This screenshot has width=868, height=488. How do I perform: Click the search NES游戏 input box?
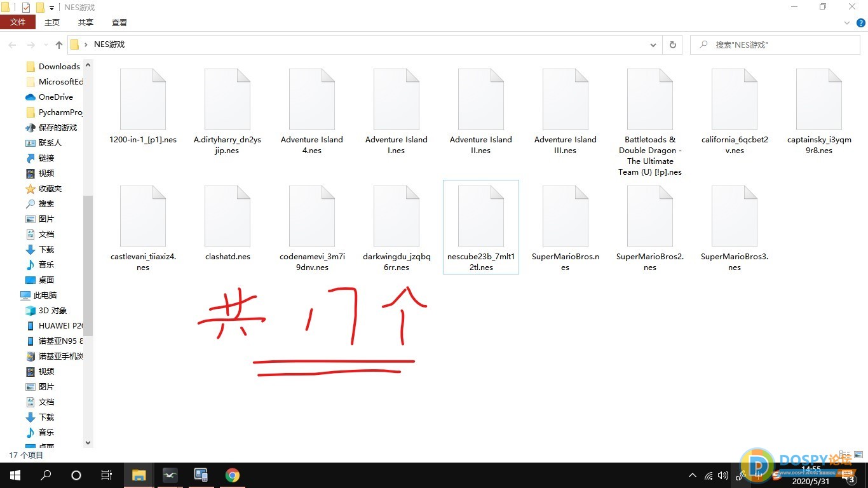click(776, 45)
